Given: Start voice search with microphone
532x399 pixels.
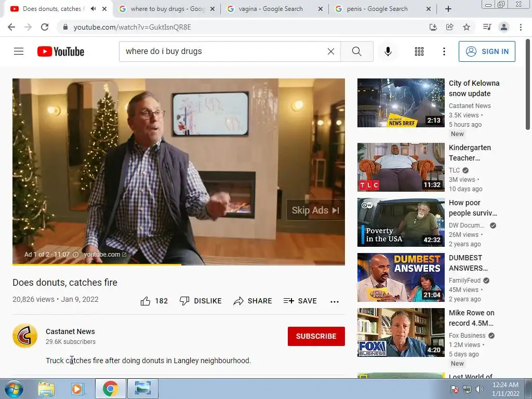Looking at the screenshot, I should coord(388,51).
